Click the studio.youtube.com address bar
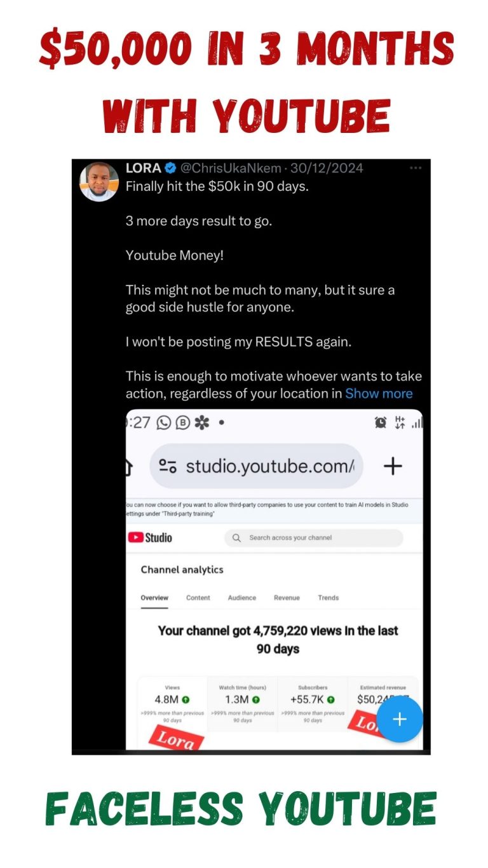This screenshot has width=488, height=868. (x=257, y=466)
